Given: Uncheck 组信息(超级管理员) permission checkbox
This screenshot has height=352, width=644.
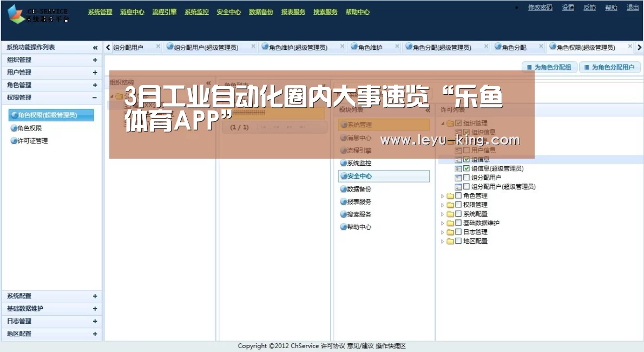Looking at the screenshot, I should 466,168.
